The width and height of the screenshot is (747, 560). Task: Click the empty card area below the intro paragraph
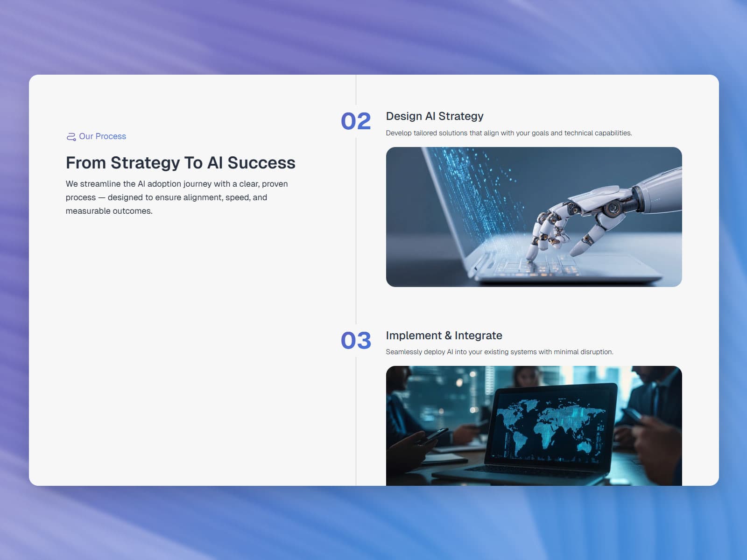[x=187, y=350]
